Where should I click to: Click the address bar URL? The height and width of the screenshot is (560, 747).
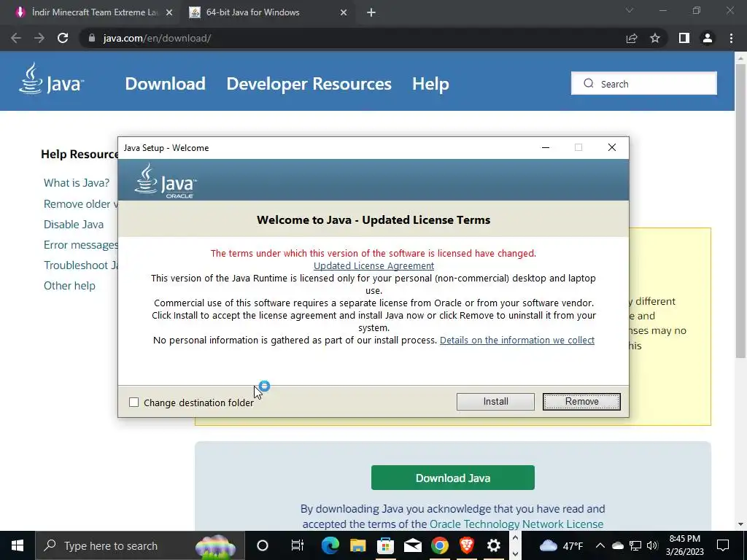point(158,38)
